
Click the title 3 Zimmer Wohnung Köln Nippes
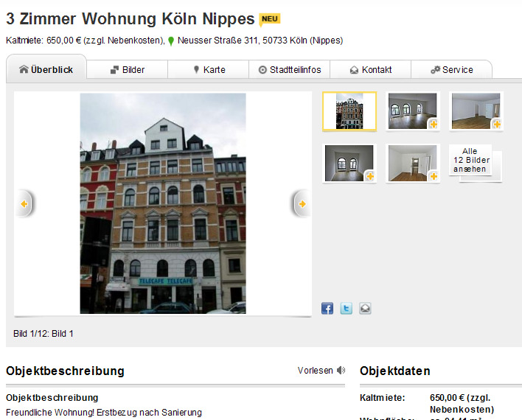pos(130,18)
